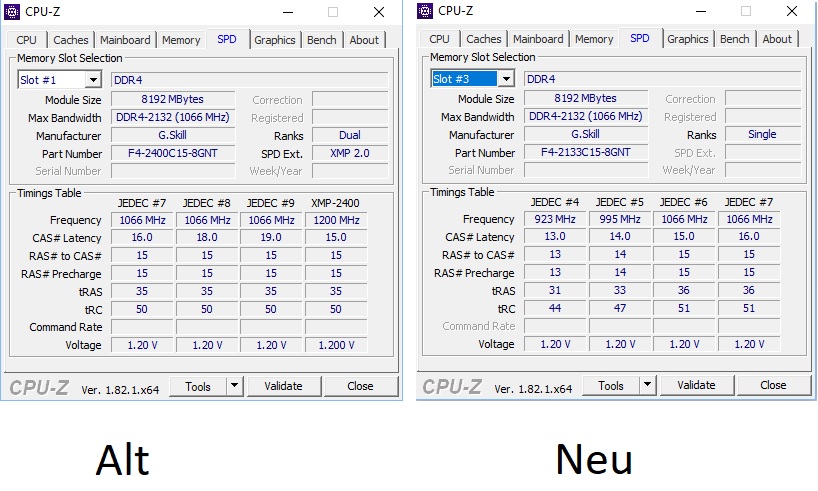Click CAS# Latency 19.0 cell
The height and width of the screenshot is (491, 818).
[x=271, y=237]
